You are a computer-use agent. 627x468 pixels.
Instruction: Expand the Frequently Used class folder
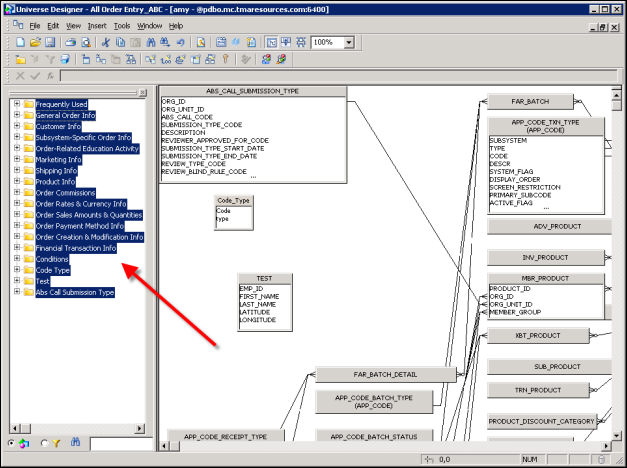[17, 104]
